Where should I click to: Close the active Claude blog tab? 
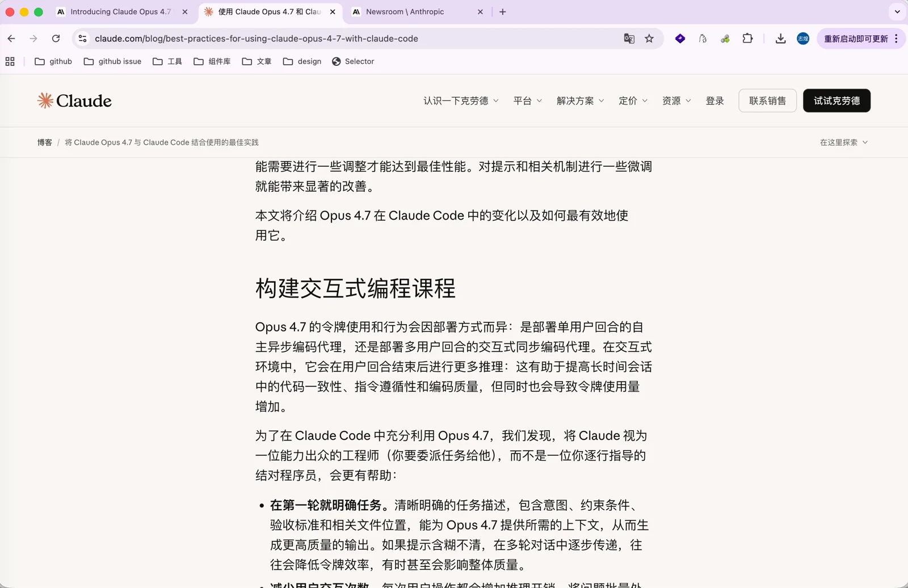click(333, 12)
